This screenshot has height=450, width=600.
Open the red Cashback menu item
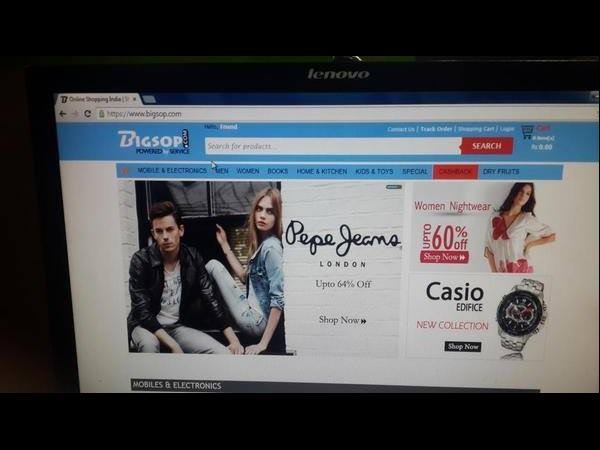455,171
